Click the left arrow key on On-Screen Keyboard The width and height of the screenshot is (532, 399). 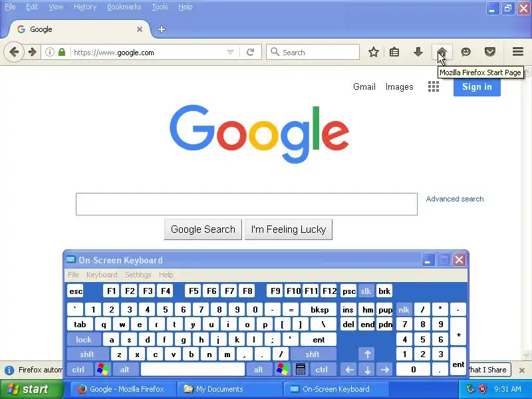click(349, 370)
